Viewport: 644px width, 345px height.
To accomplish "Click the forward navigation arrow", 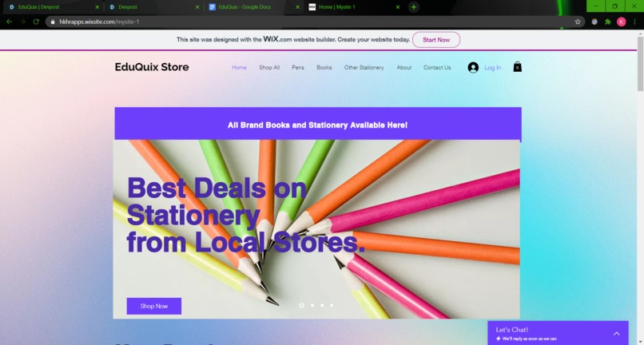I will tap(22, 22).
